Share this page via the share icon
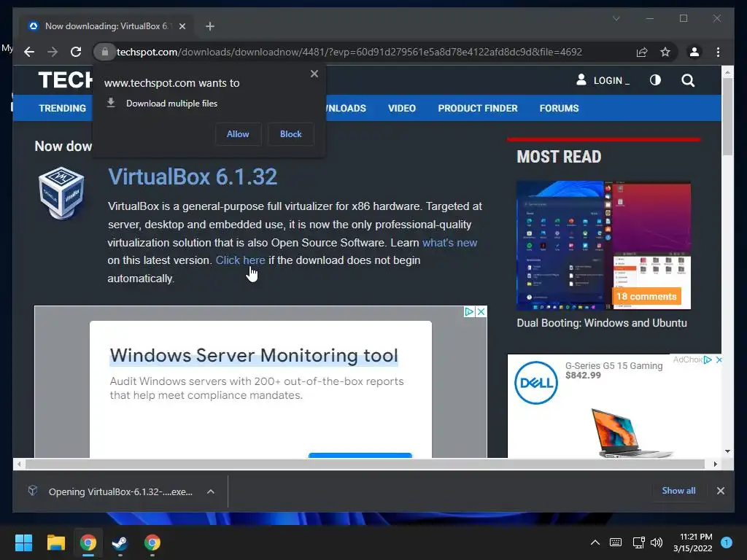 click(x=642, y=52)
